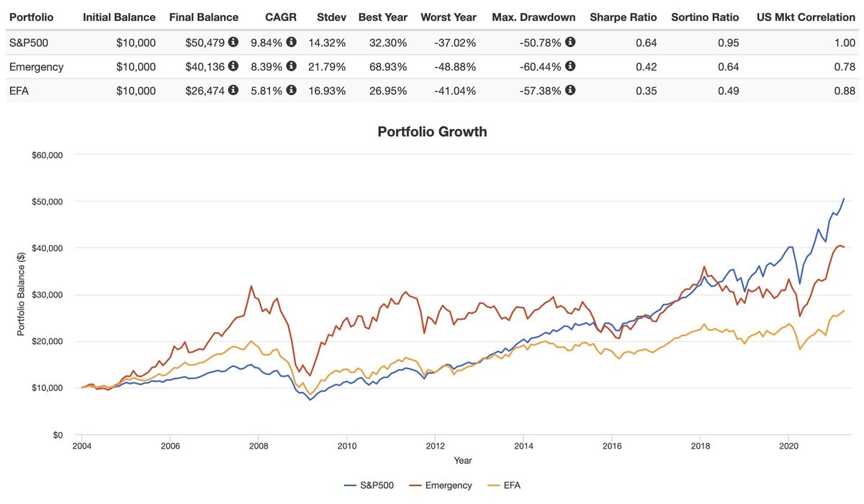The height and width of the screenshot is (504, 864).
Task: Click the Worst Year column header
Action: (449, 17)
